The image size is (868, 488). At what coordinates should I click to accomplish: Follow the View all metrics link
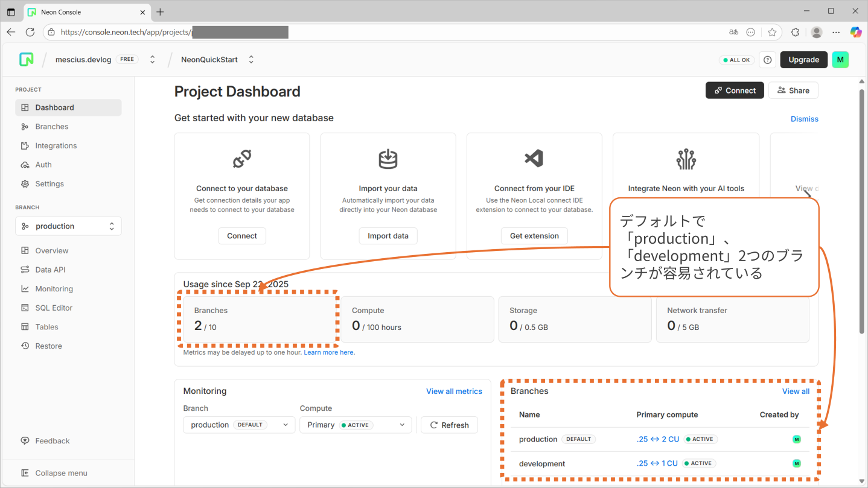coord(454,391)
